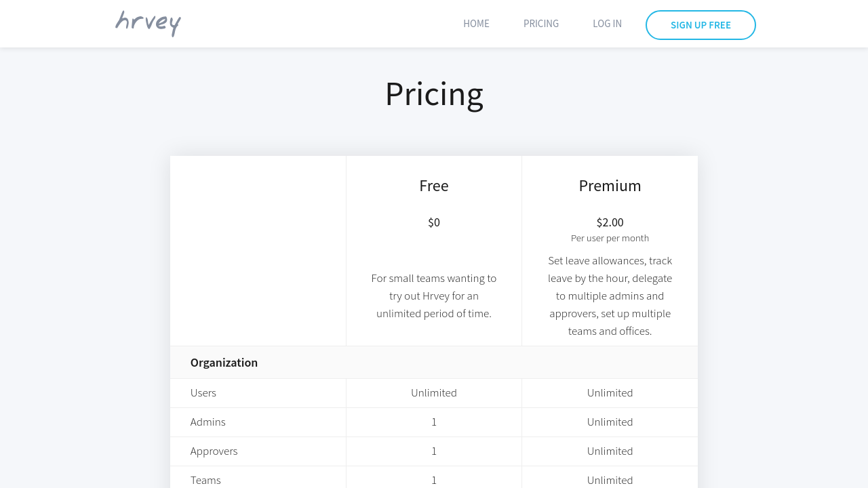Click the Hrvey logo
This screenshot has width=868, height=488.
point(148,24)
